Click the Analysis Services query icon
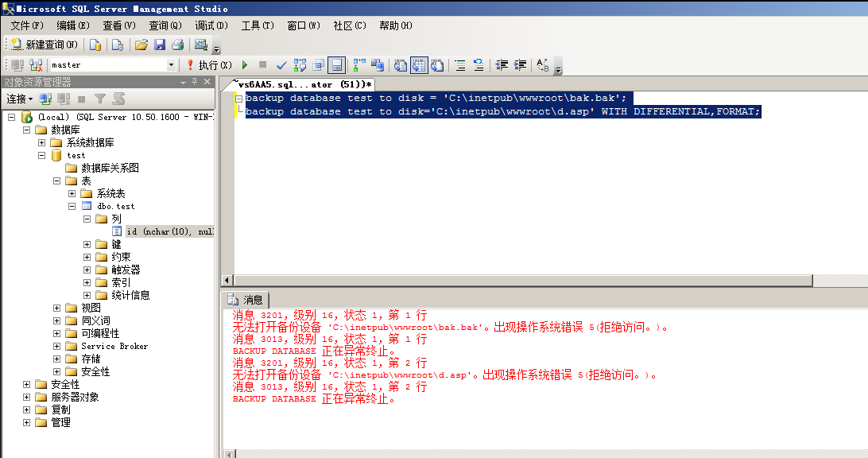Viewport: 868px width, 458px height. click(118, 45)
